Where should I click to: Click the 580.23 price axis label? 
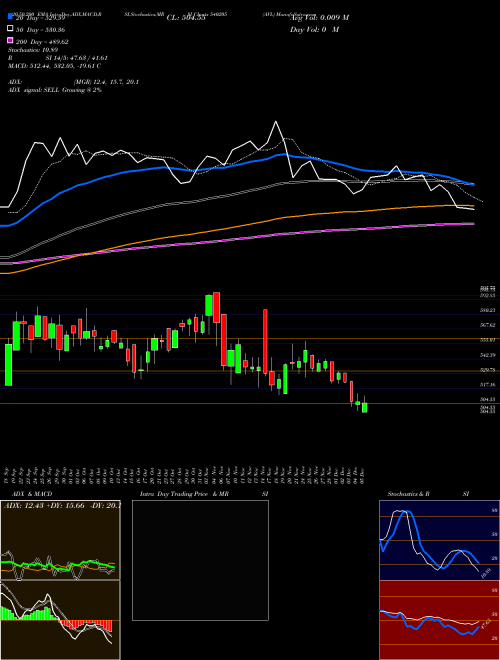pyautogui.click(x=487, y=310)
